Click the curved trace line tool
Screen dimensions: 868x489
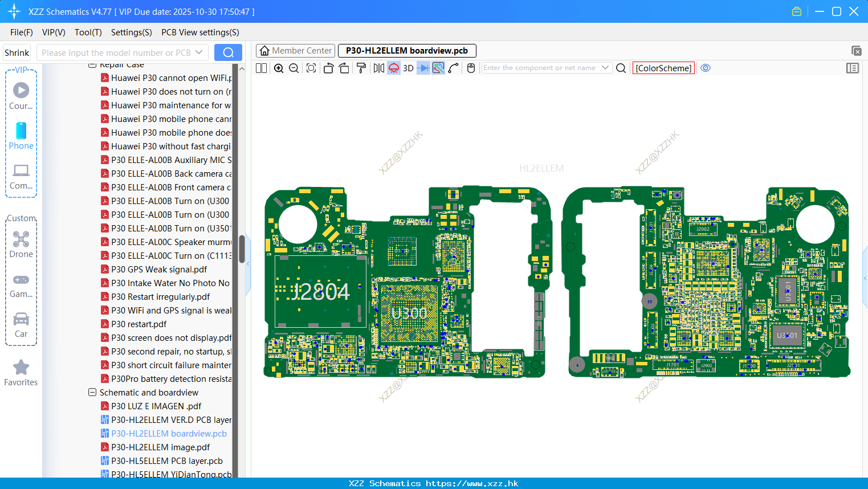pyautogui.click(x=454, y=68)
